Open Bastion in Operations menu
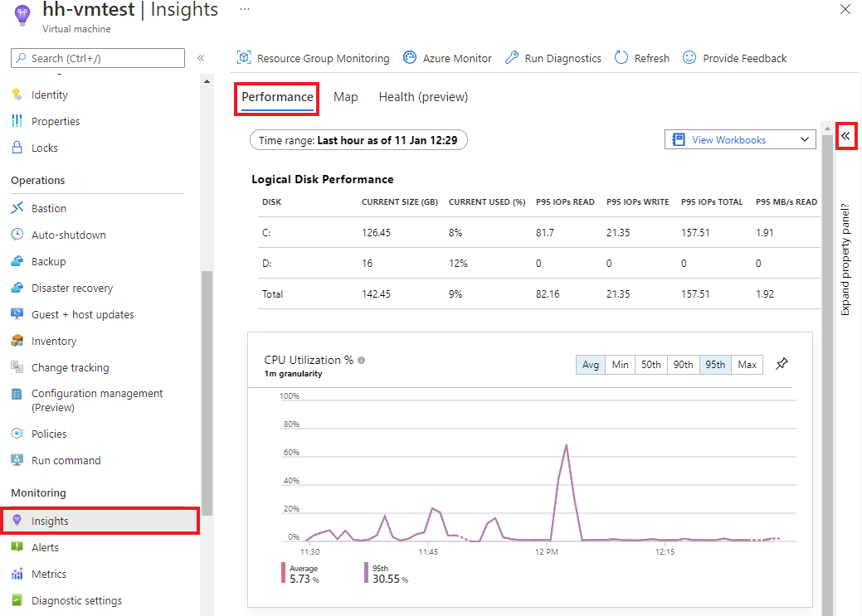 [48, 208]
